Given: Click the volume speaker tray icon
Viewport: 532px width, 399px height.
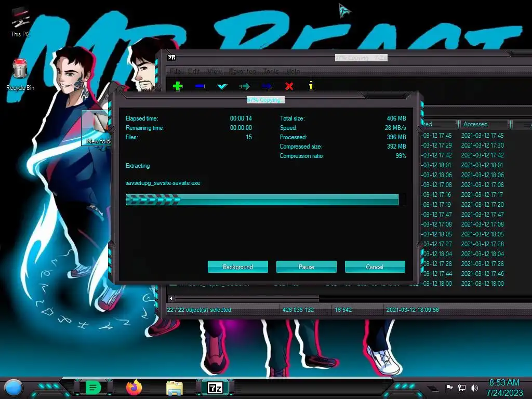Looking at the screenshot, I should click(x=474, y=388).
